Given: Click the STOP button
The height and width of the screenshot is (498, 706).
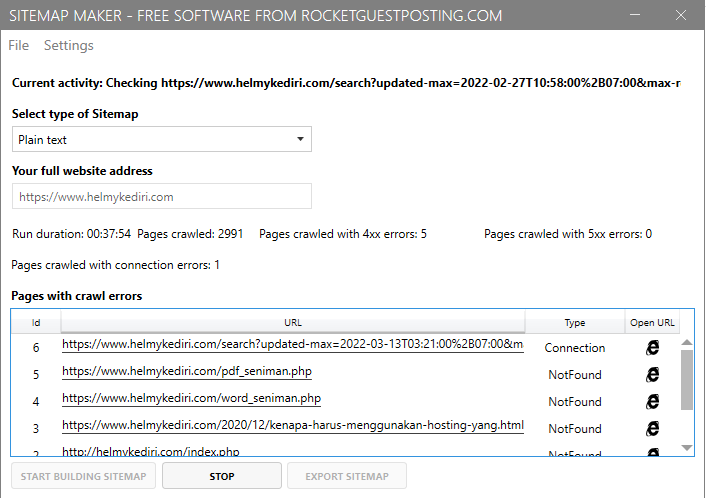Looking at the screenshot, I should 222,476.
